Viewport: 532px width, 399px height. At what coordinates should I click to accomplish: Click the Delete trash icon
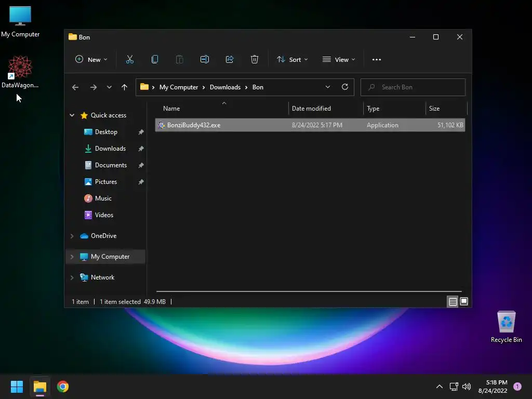[x=255, y=59]
